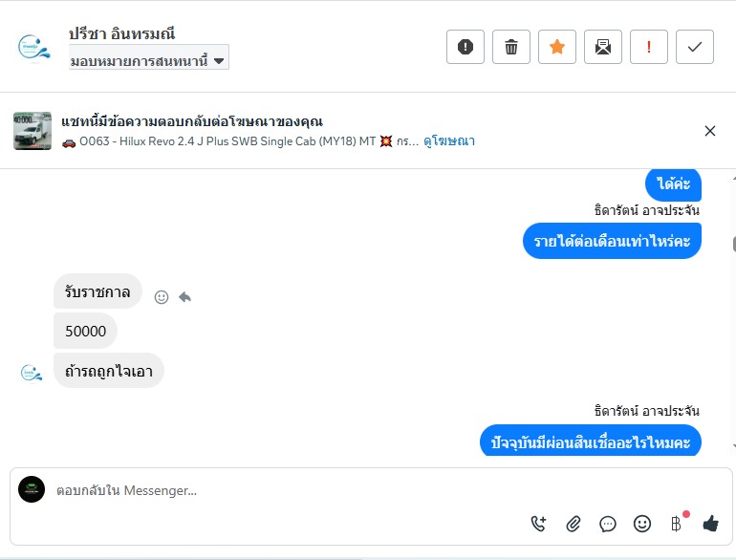Flag conversation as priority with red exclamation
Viewport: 736px width, 560px height.
(649, 47)
